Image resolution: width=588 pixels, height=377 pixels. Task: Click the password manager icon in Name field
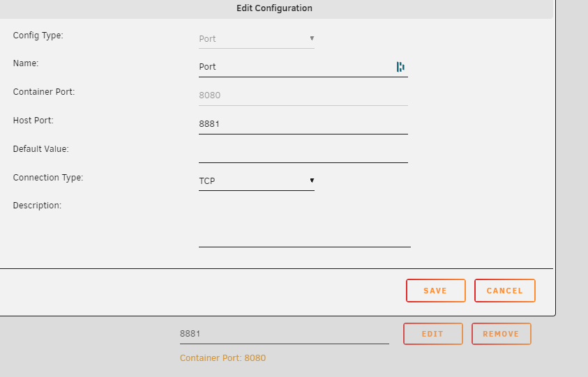[400, 67]
